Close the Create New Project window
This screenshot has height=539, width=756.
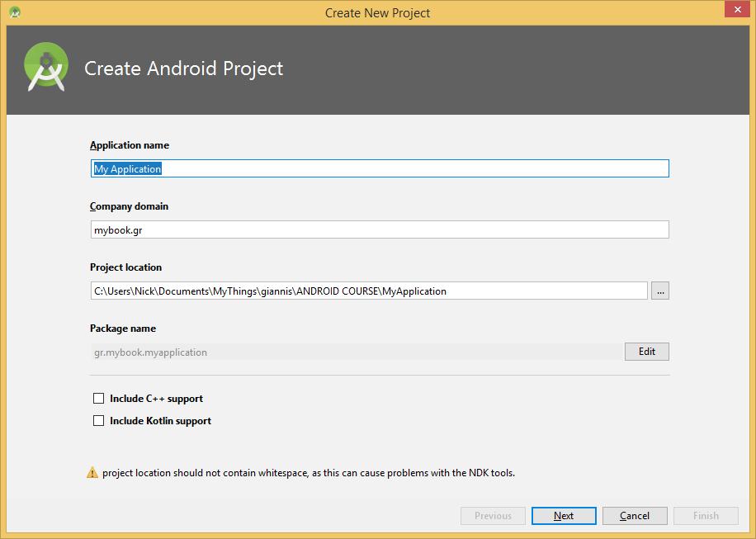(737, 9)
